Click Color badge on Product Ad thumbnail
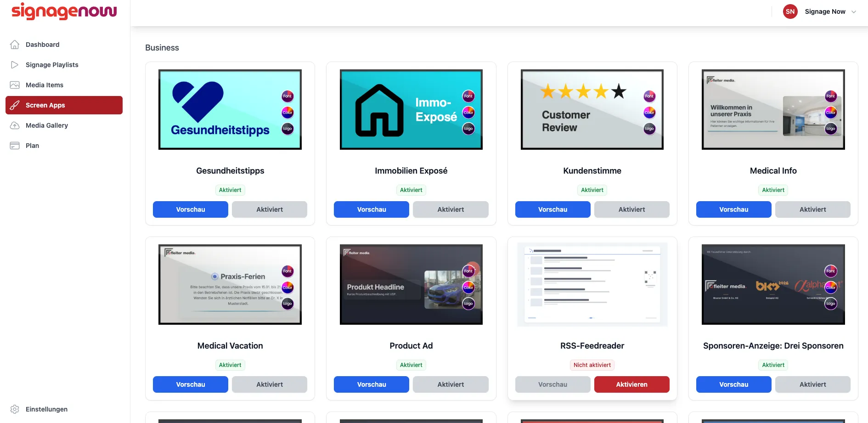 (468, 288)
